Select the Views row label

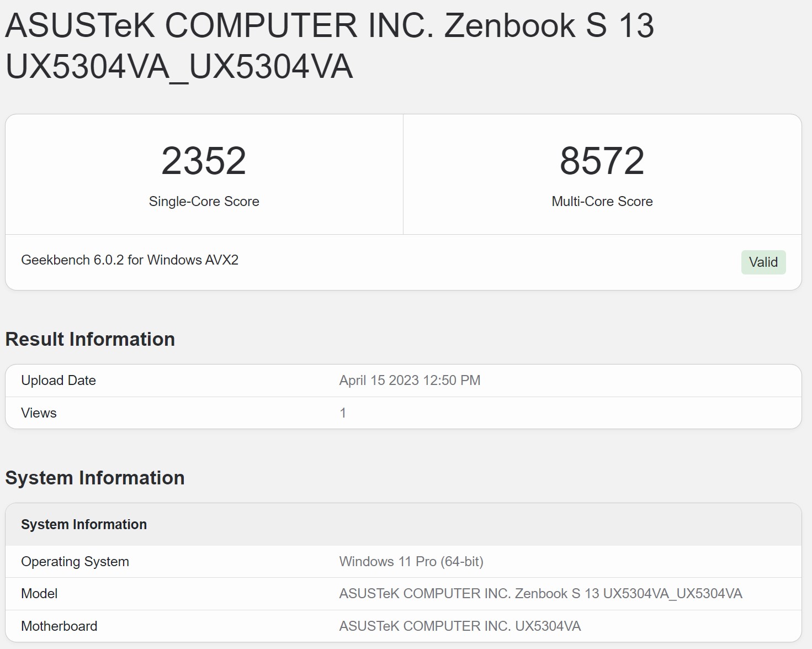point(39,413)
